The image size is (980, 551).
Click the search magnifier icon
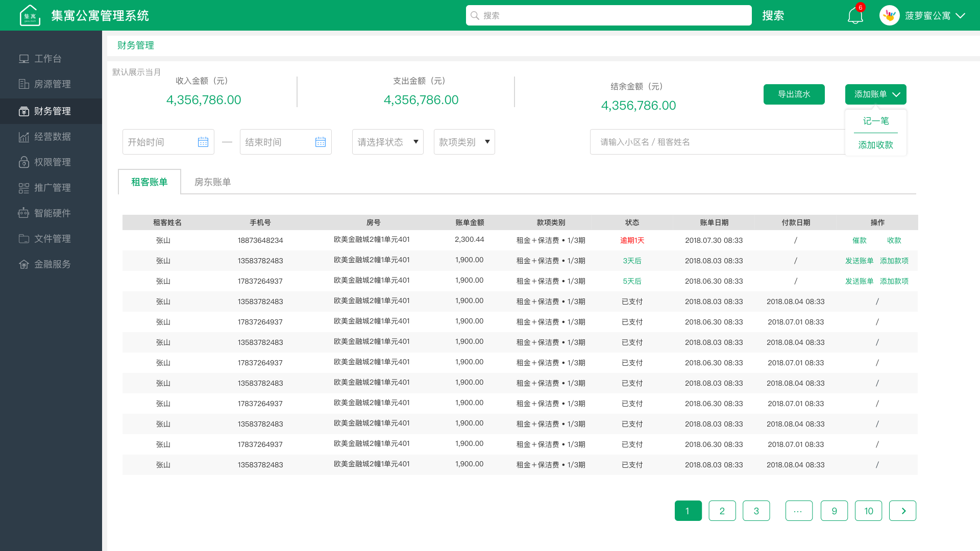point(475,15)
